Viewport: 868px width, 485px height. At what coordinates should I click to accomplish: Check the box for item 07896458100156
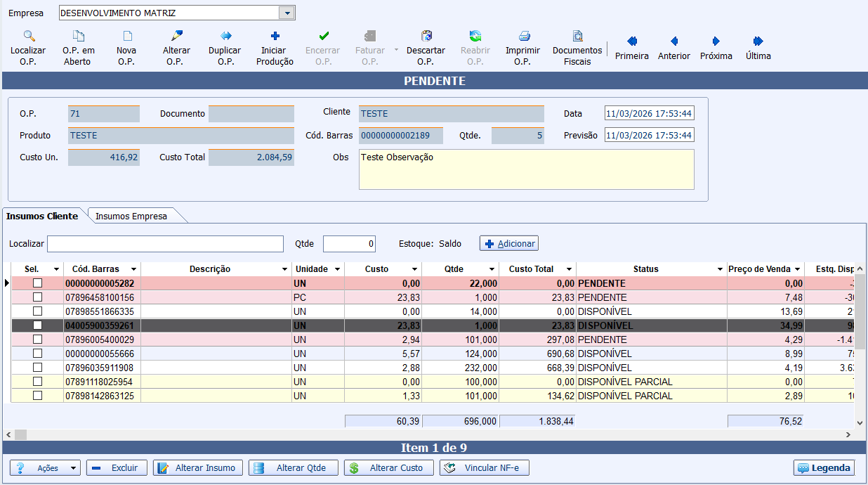pyautogui.click(x=38, y=297)
